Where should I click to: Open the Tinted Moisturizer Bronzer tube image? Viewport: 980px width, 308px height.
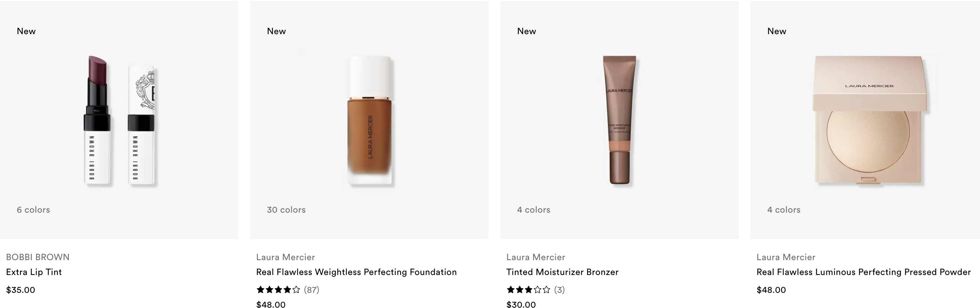[x=619, y=120]
